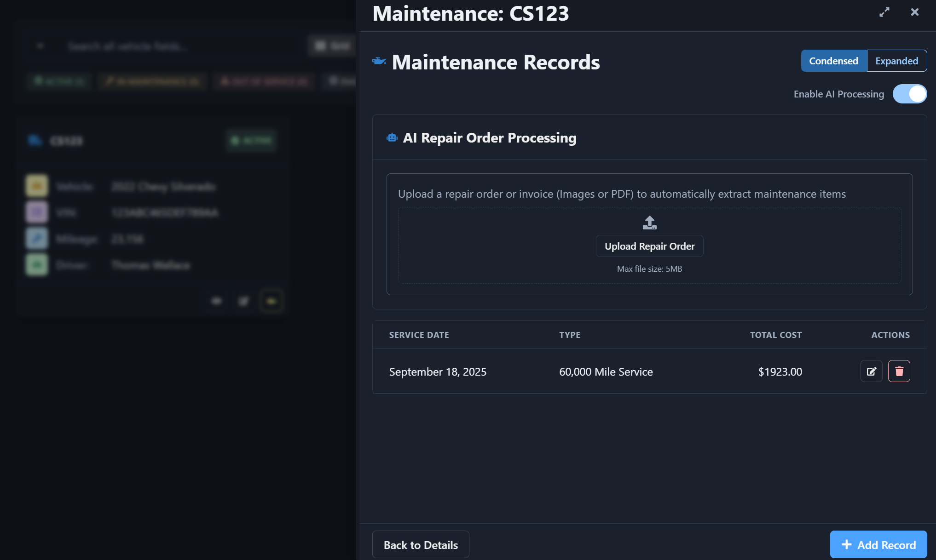Click the blurred edit icon on the CS123 card
Screen dimensions: 936x560
click(x=243, y=301)
